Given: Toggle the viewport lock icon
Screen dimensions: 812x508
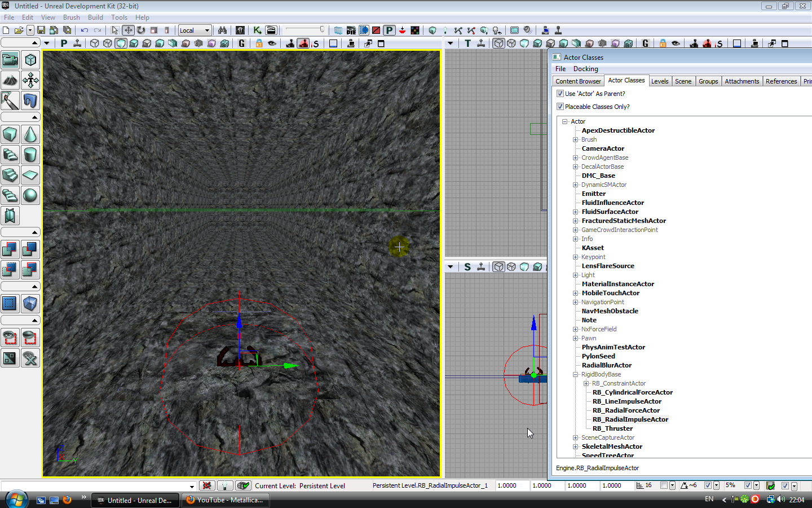Looking at the screenshot, I should [259, 43].
